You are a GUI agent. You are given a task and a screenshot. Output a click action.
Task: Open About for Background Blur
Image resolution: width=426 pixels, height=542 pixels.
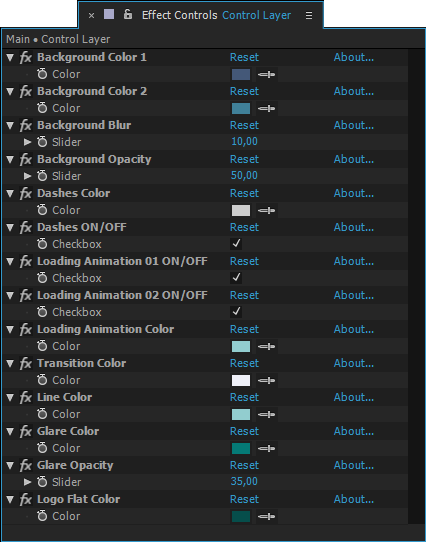[354, 125]
